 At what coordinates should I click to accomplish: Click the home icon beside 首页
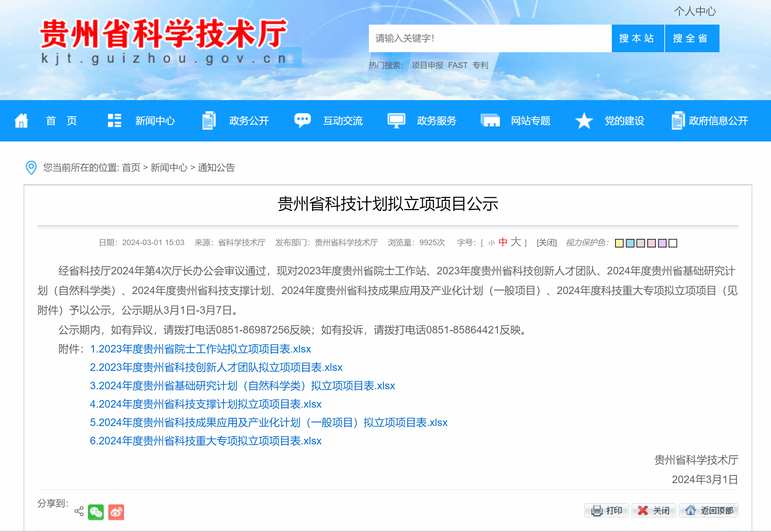(x=21, y=121)
